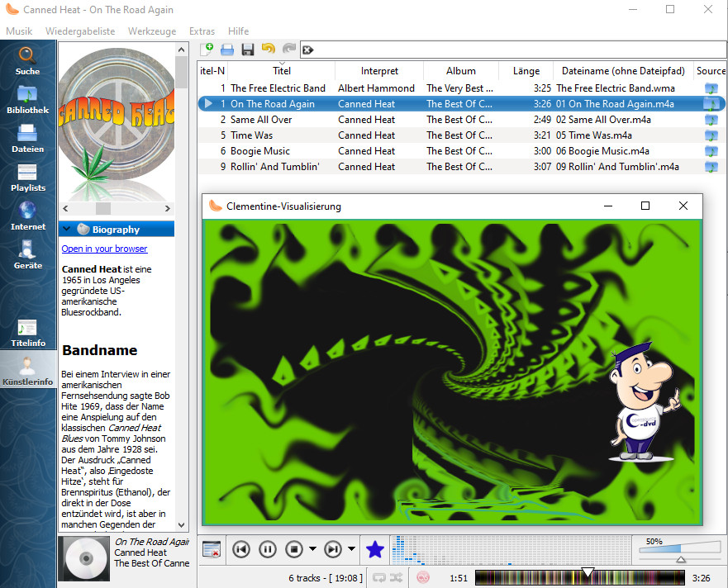Screen dimensions: 728x588
Task: Sort the playlist by the Länge column
Action: [526, 71]
